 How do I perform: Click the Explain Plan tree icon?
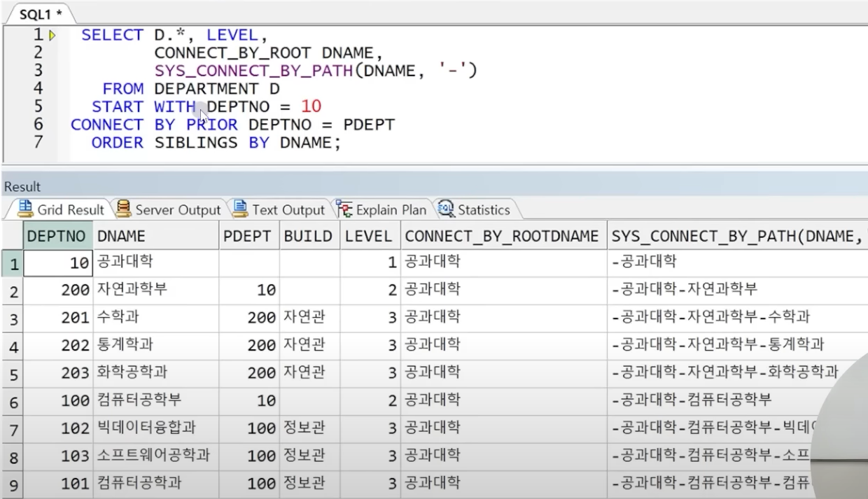click(344, 209)
